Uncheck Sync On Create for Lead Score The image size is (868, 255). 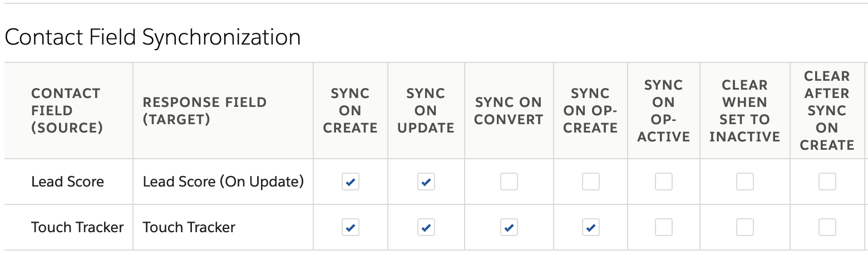point(351,182)
